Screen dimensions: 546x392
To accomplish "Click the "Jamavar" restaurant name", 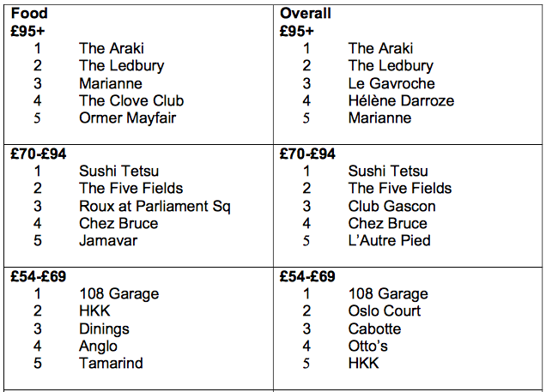I will tap(107, 240).
